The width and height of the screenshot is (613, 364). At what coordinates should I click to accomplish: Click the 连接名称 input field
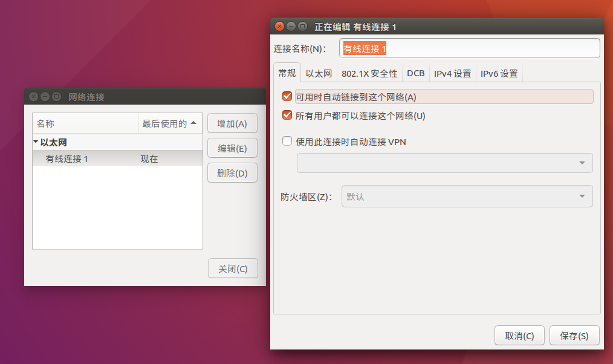[x=470, y=48]
